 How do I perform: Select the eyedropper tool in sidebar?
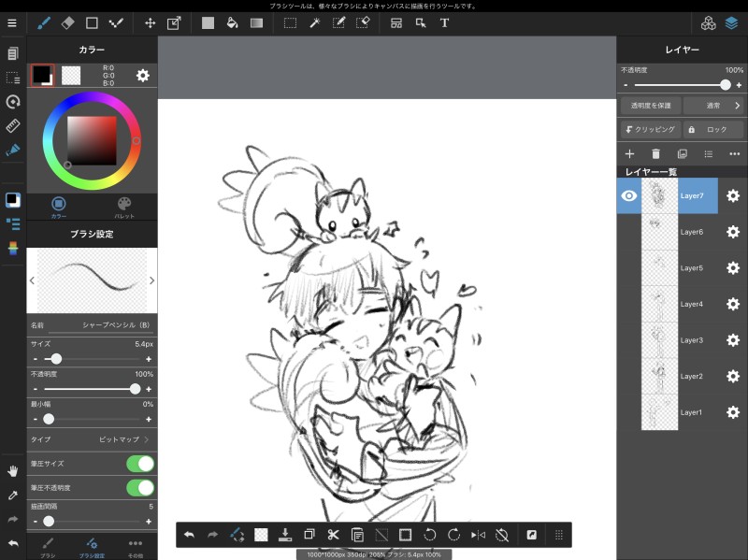tap(13, 495)
